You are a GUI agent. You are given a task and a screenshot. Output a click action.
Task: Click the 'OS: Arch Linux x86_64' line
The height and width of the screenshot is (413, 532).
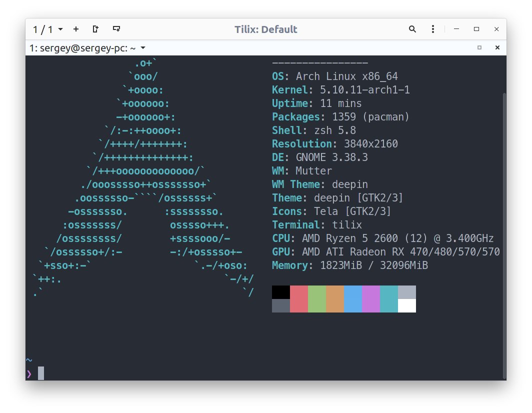coord(334,76)
